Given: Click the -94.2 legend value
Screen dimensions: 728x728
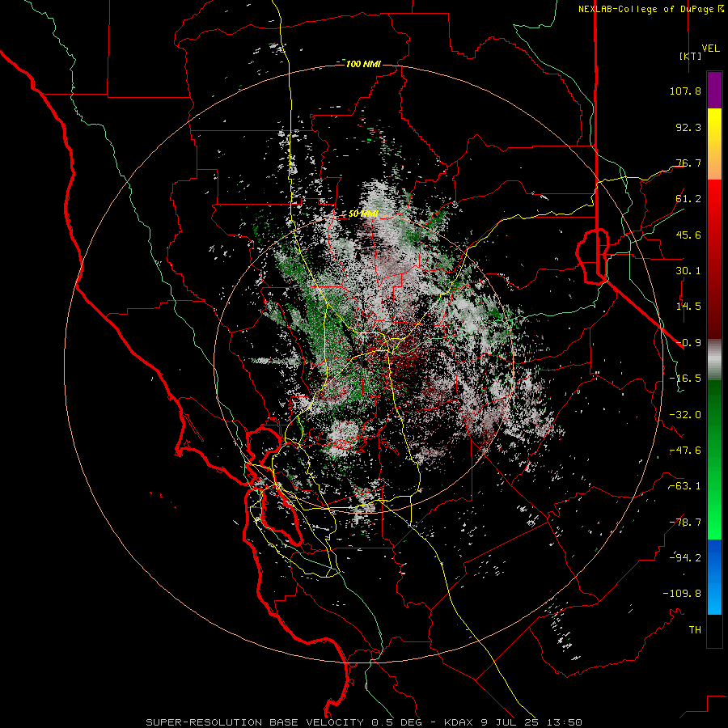Looking at the screenshot, I should pos(685,557).
